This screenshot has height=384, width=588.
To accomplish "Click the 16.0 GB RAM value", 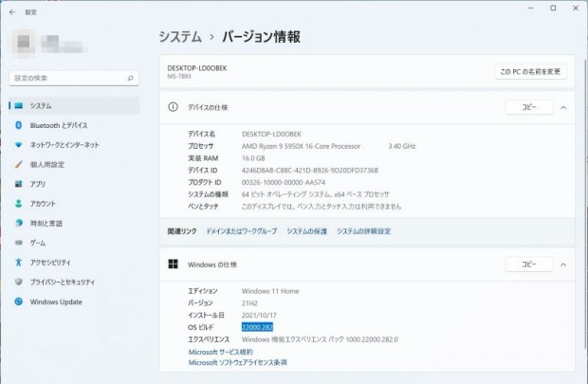I will point(253,158).
